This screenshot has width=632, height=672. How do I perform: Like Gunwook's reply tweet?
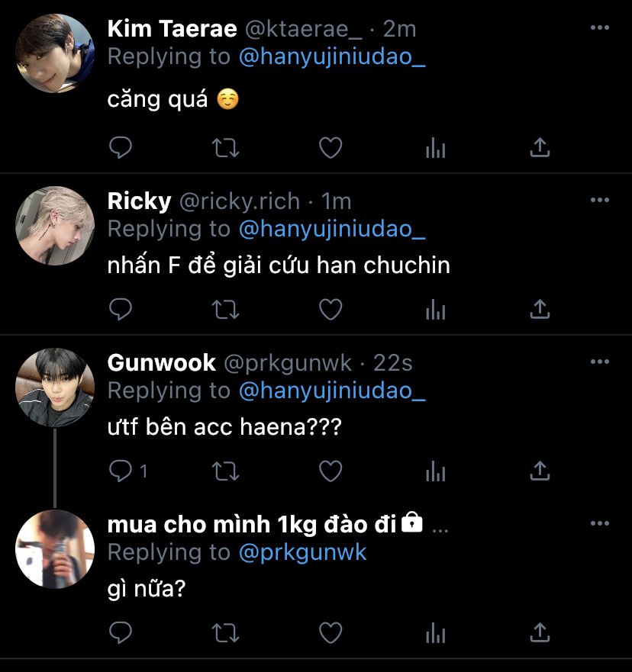[330, 471]
